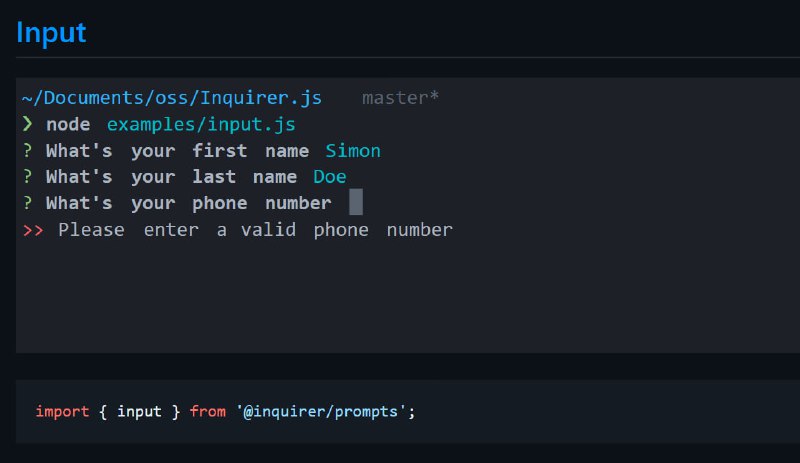Click the red import keyword in code
800x463 pixels.
pos(62,411)
